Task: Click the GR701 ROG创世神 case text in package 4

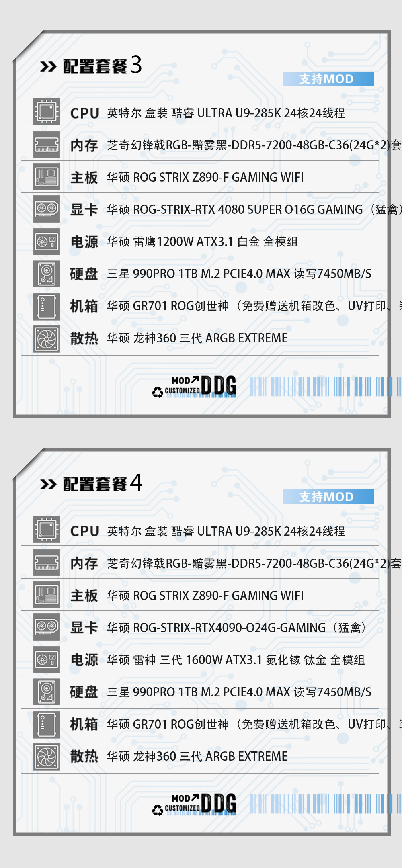Action: (x=254, y=724)
